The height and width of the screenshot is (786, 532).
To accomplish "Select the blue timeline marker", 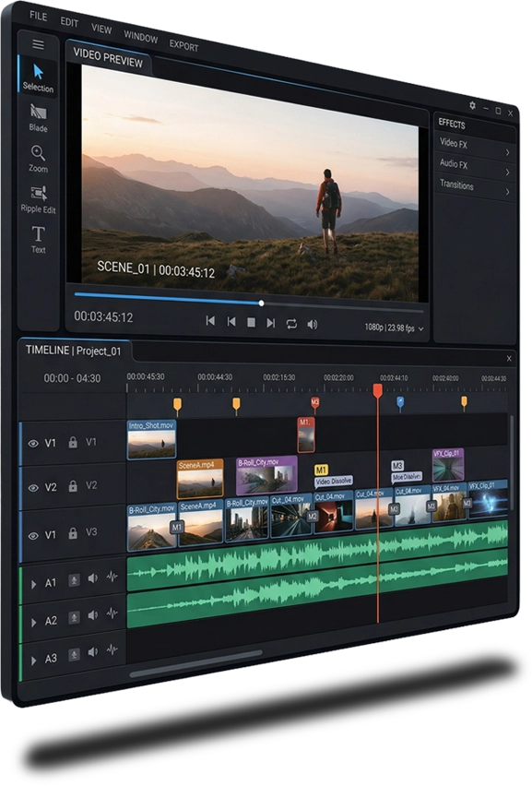I will 400,403.
